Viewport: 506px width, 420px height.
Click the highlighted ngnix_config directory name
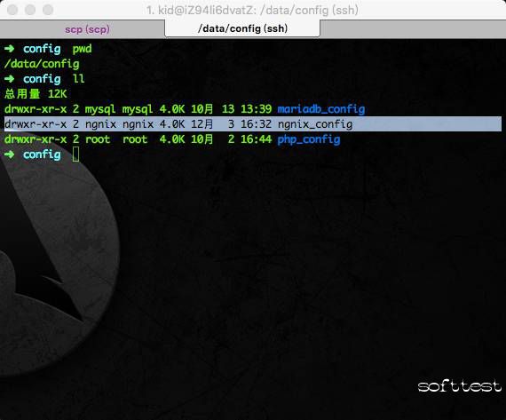315,124
